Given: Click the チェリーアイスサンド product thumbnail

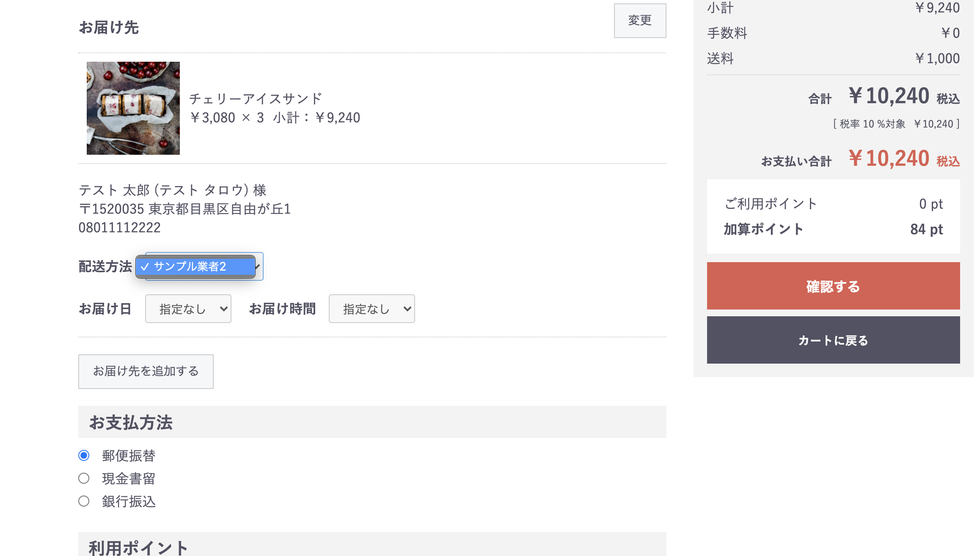Looking at the screenshot, I should click(133, 108).
